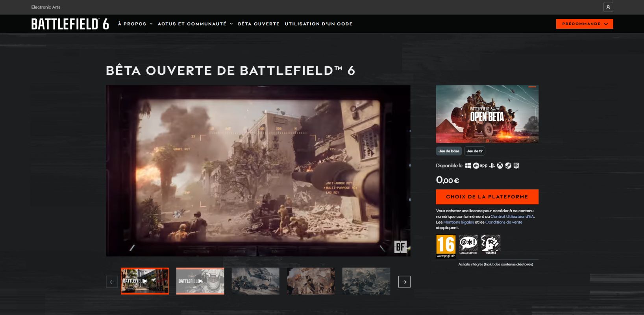Click the BF watermark logo in video

[x=400, y=247]
